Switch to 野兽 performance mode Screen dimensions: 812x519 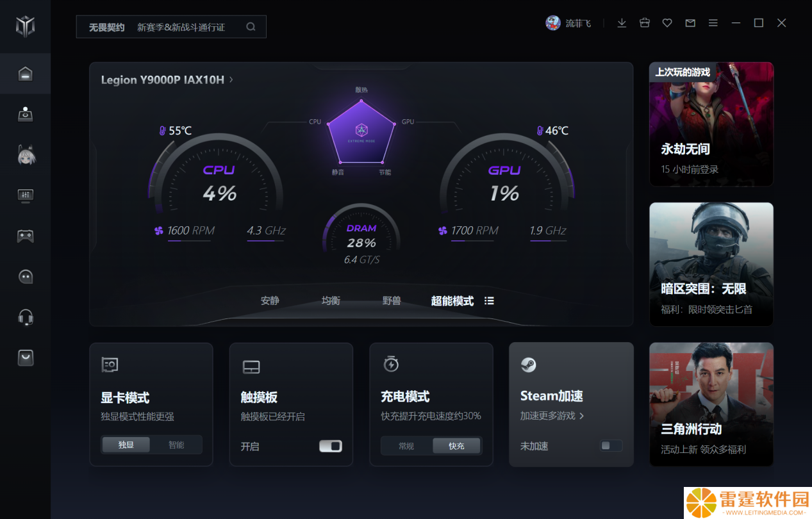pos(392,301)
